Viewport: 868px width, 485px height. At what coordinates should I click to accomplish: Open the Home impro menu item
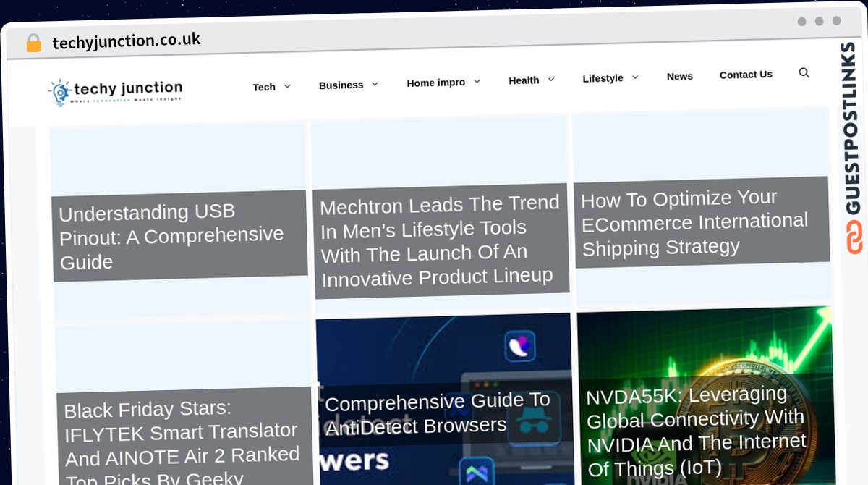436,83
